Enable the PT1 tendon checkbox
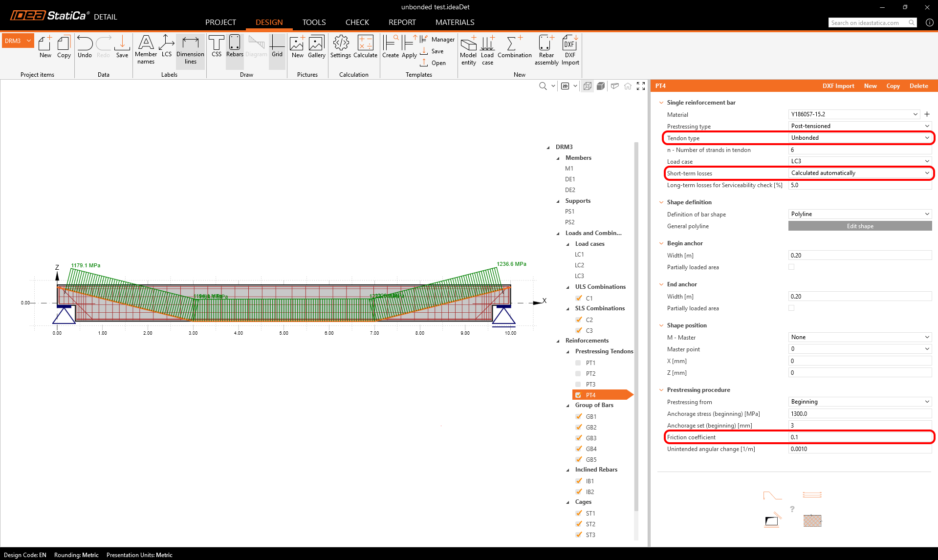The height and width of the screenshot is (560, 938). 578,363
